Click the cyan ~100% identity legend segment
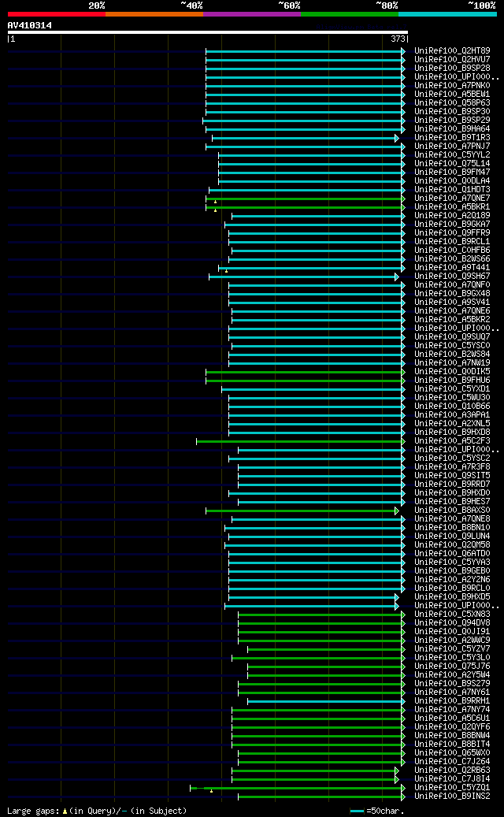Screen dimensions: 504x817 click(448, 14)
